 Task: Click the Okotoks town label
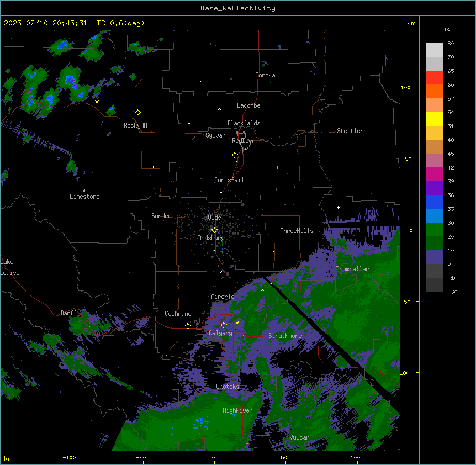pos(228,387)
